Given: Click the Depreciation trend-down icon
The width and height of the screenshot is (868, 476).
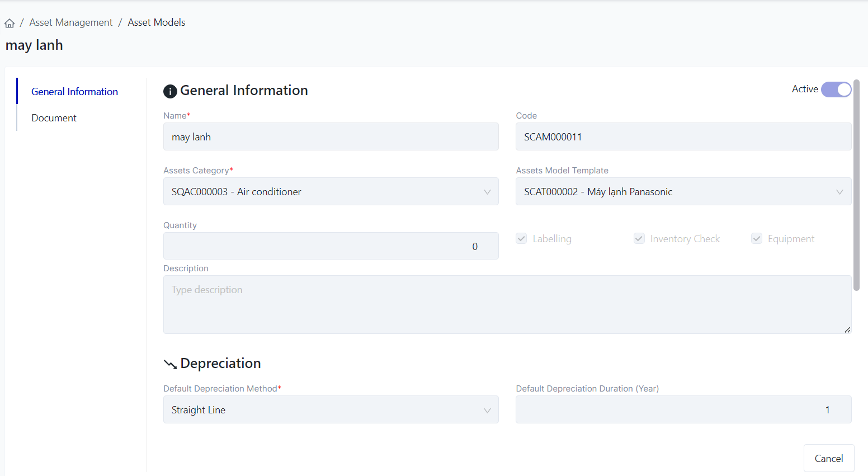Looking at the screenshot, I should (x=170, y=364).
